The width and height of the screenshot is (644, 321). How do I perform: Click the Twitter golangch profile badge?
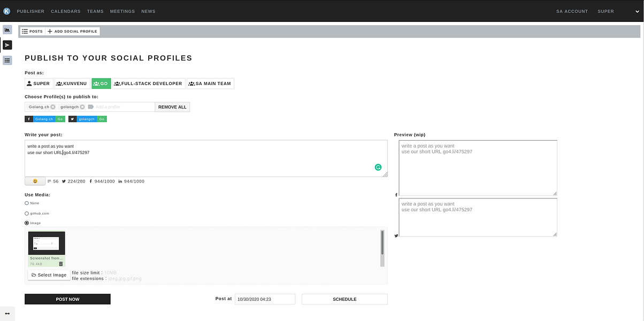(87, 119)
